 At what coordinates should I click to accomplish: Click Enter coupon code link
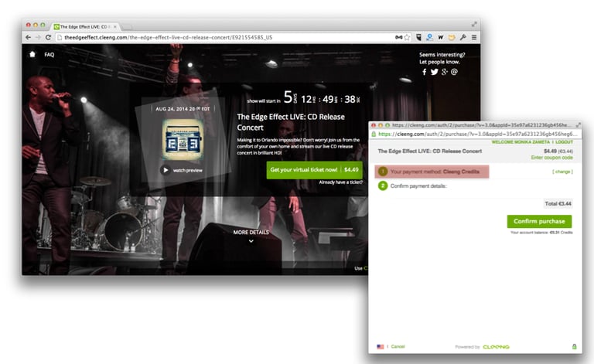coord(552,158)
